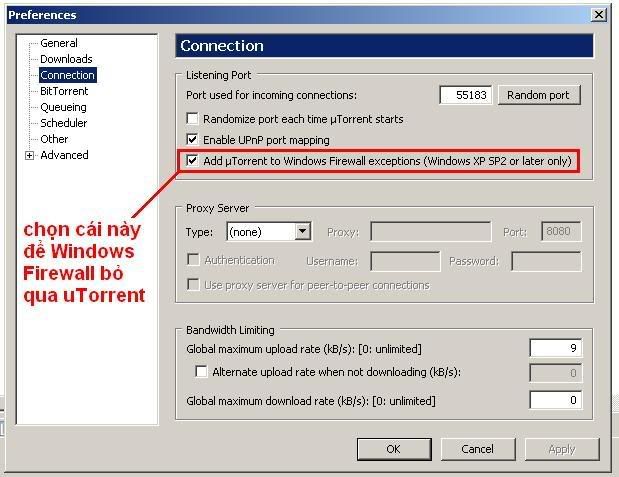Select Downloads in the preferences tree
Viewport: 619px width, 477px height.
tap(66, 59)
